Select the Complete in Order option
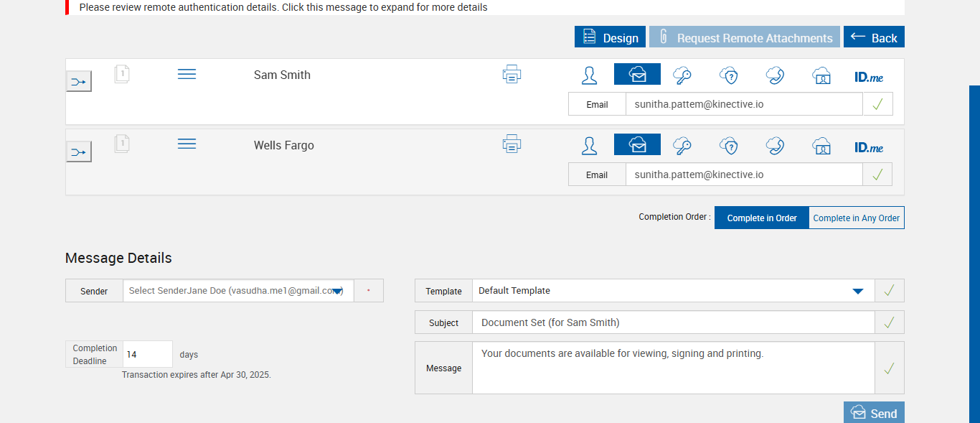 (761, 218)
